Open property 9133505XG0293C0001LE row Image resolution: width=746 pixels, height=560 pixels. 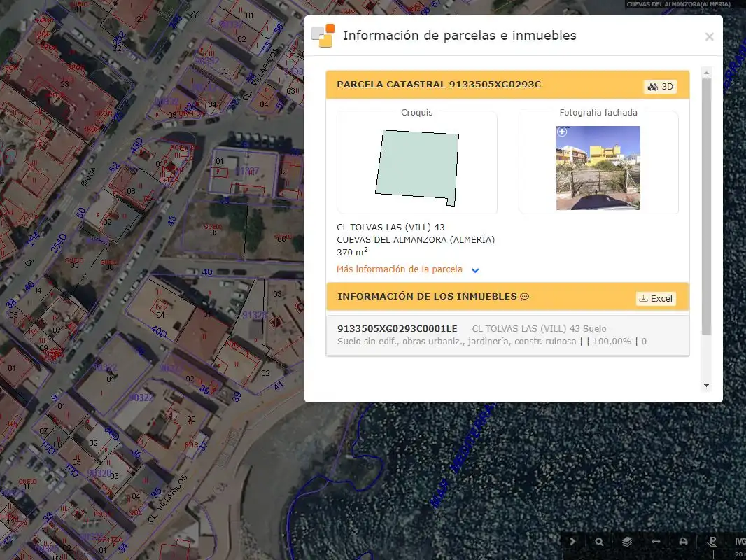pyautogui.click(x=507, y=335)
